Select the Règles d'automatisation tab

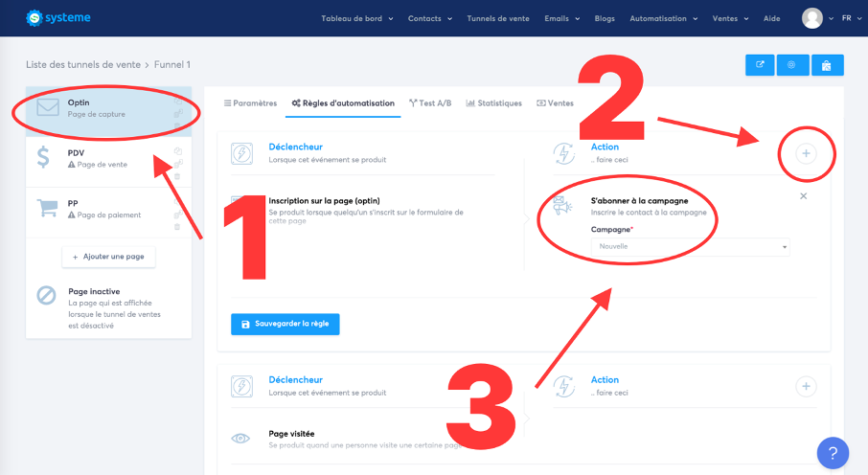point(343,103)
